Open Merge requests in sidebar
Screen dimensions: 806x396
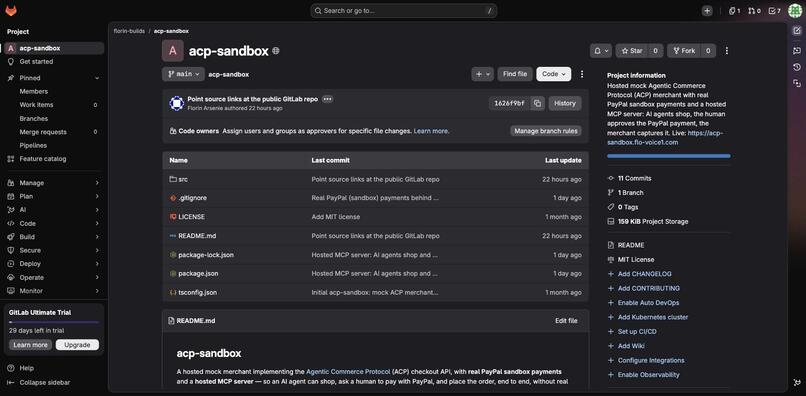coord(54,132)
